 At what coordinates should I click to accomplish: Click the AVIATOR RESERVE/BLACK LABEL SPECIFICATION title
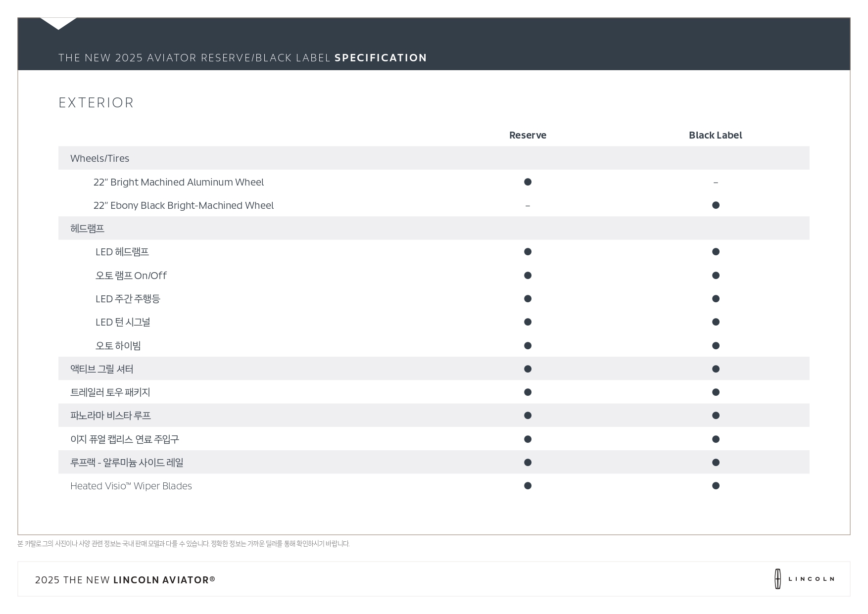[242, 58]
